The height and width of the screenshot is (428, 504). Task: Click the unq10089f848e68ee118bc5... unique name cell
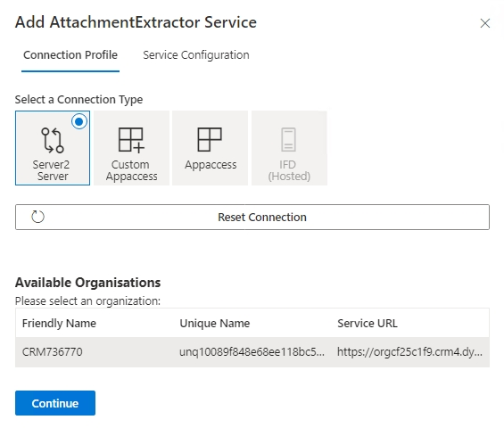click(x=252, y=352)
